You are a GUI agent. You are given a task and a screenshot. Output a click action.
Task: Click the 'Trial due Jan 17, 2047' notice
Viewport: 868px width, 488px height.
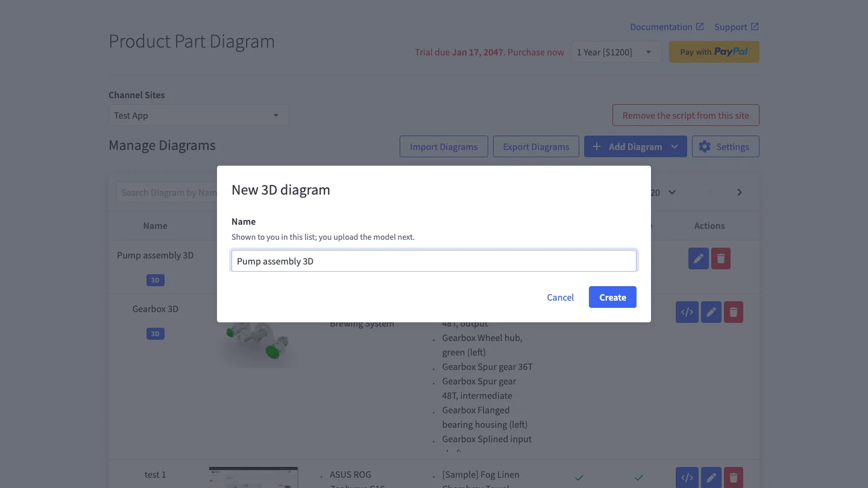tap(459, 52)
